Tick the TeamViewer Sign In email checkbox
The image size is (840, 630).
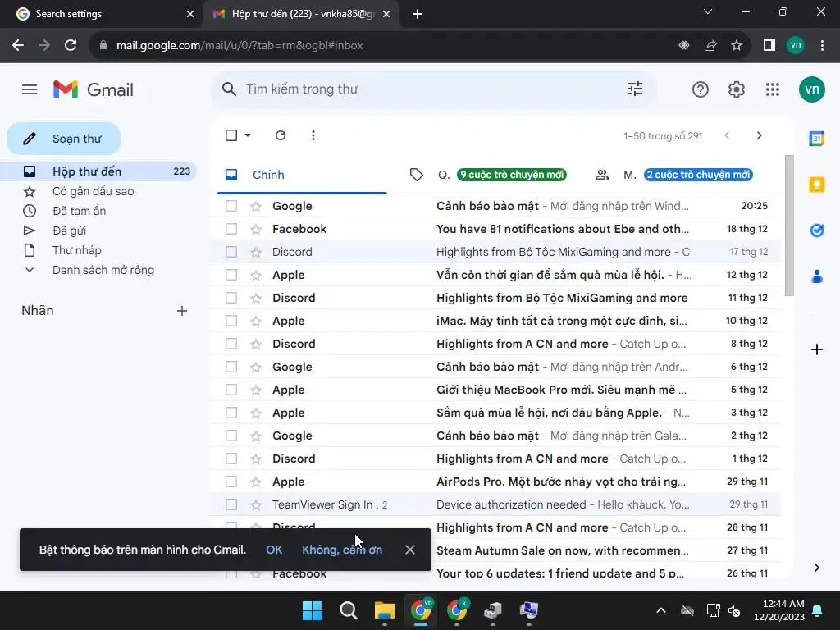point(231,504)
